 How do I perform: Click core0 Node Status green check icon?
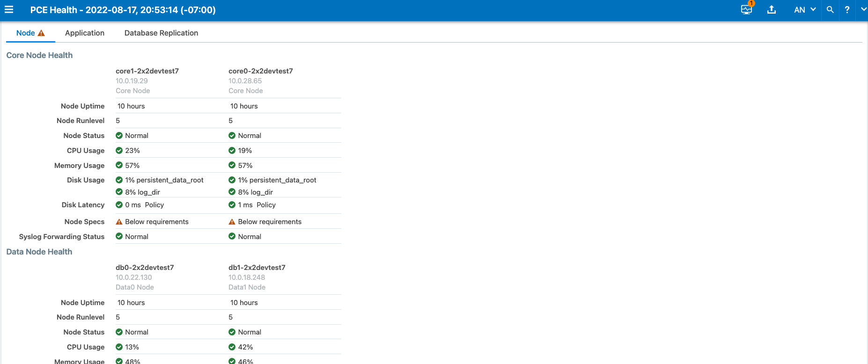pyautogui.click(x=232, y=136)
